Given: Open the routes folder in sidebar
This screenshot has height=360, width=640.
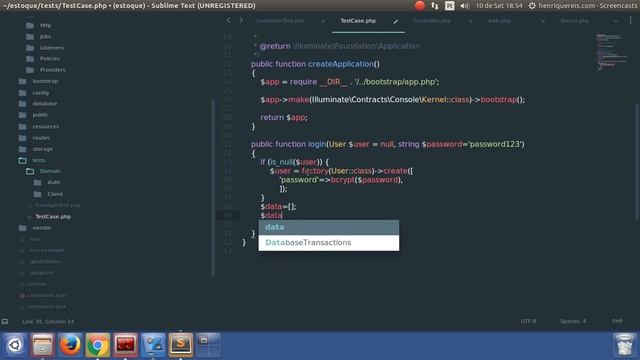Looking at the screenshot, I should point(41,138).
